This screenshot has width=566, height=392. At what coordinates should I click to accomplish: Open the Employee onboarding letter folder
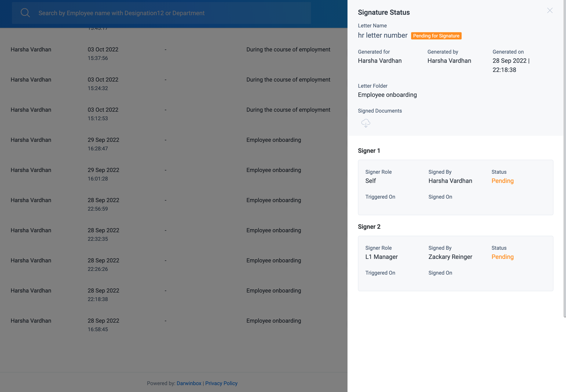coord(387,95)
